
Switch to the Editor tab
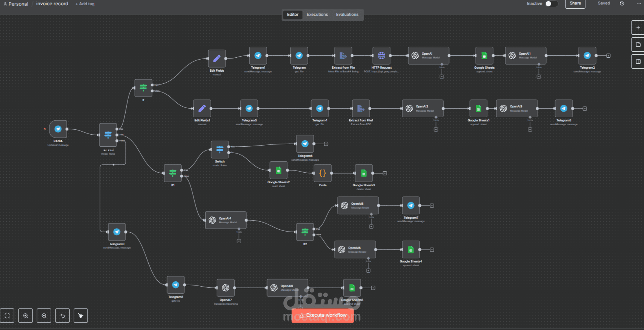tap(293, 14)
